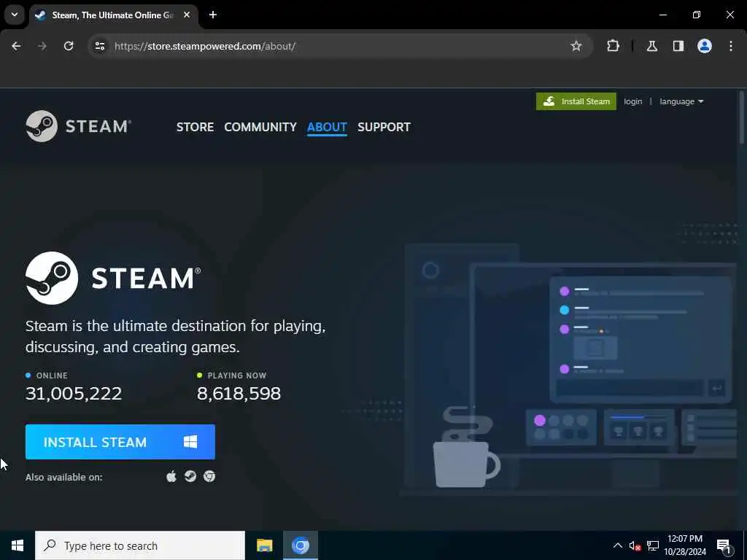Viewport: 747px width, 560px height.
Task: Open the network status tray icon
Action: (653, 545)
